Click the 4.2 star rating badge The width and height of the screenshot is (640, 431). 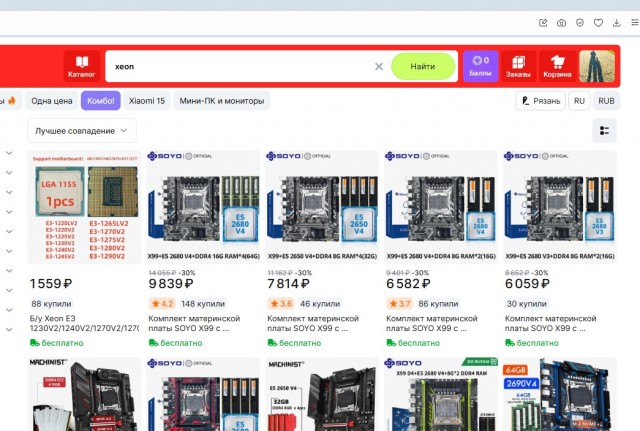click(x=162, y=304)
